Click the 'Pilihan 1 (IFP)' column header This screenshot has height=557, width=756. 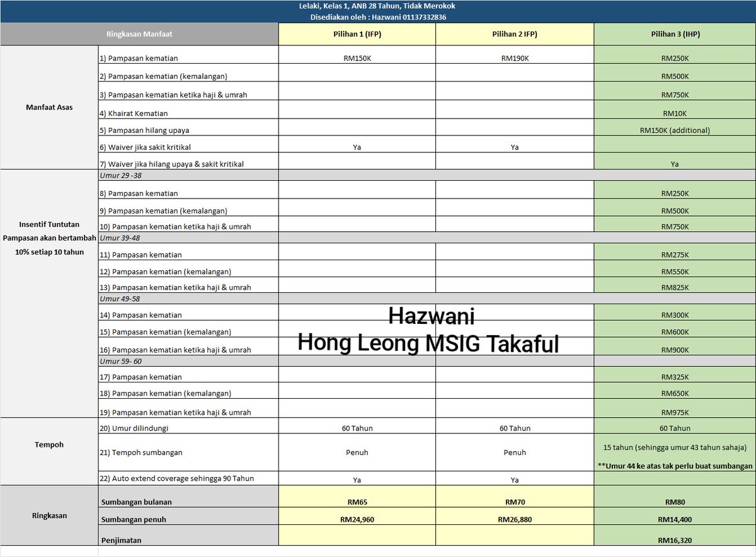(x=357, y=35)
